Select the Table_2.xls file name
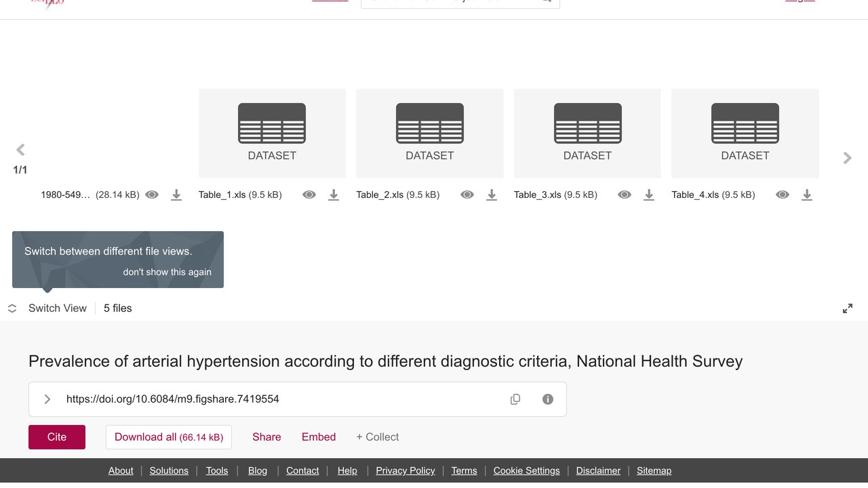 point(380,195)
